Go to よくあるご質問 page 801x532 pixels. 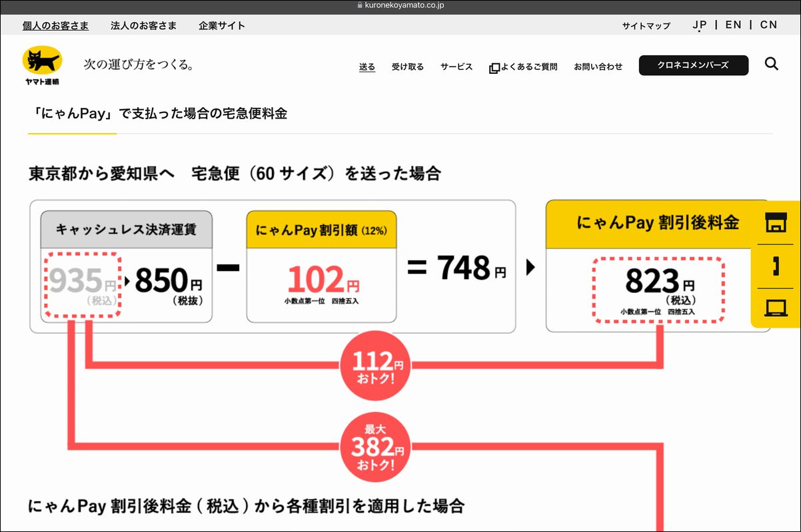(529, 67)
